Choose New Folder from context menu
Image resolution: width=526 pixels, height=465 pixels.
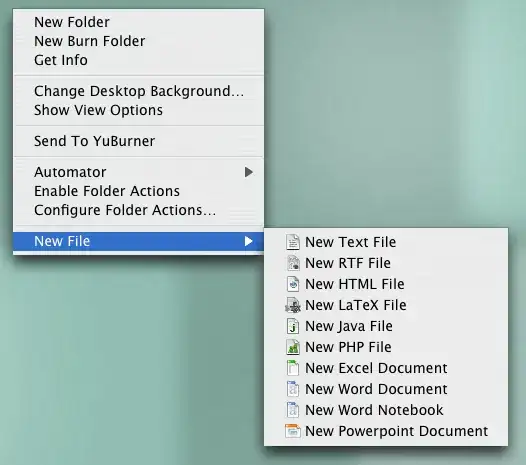point(139,22)
